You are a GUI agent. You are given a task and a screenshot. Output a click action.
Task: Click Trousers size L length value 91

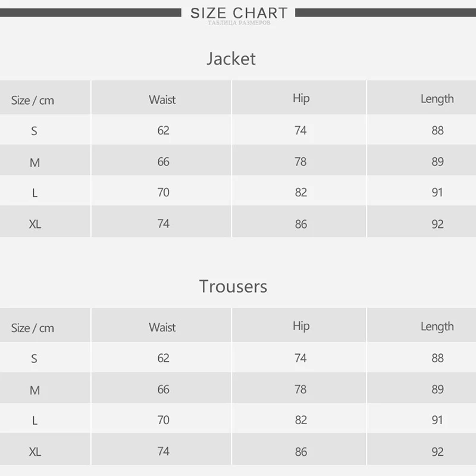point(437,419)
